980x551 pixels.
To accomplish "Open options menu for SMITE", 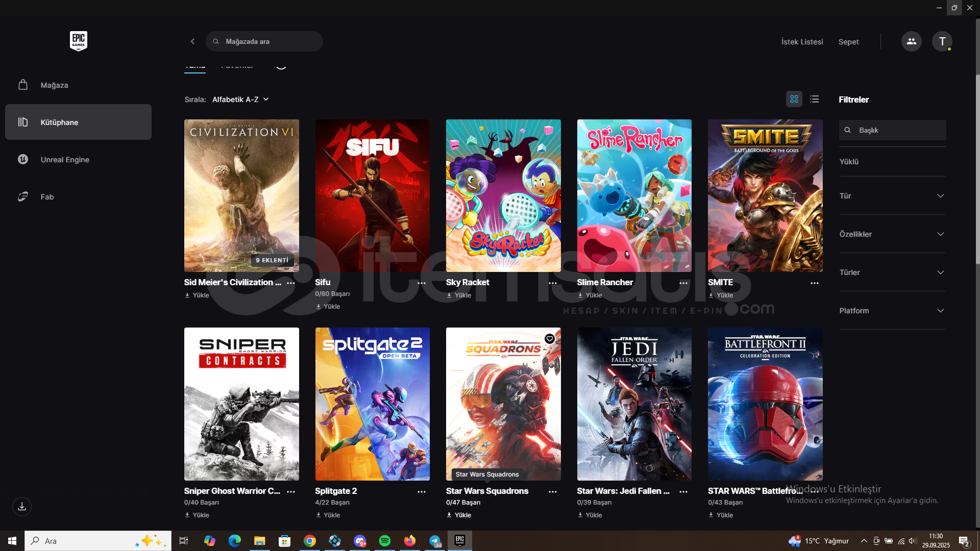I will coord(815,283).
